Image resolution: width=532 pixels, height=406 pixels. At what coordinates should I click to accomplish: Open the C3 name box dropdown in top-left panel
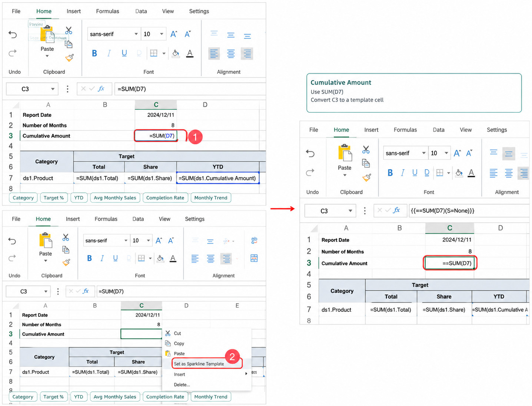tap(53, 89)
